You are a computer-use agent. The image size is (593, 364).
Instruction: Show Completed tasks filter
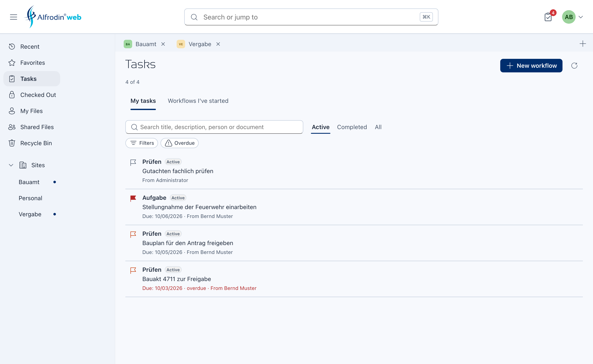coord(352,127)
